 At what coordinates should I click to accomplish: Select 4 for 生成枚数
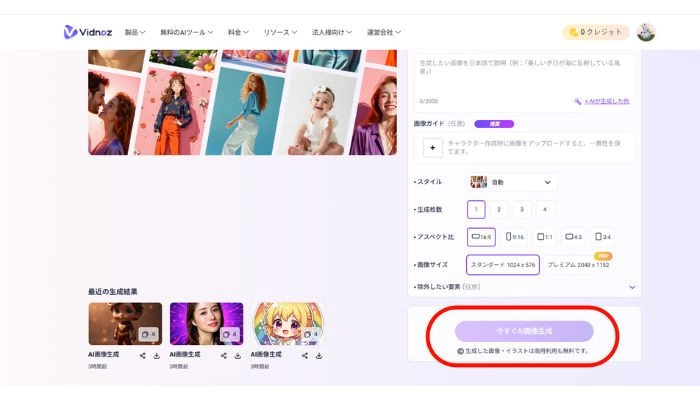click(x=544, y=209)
